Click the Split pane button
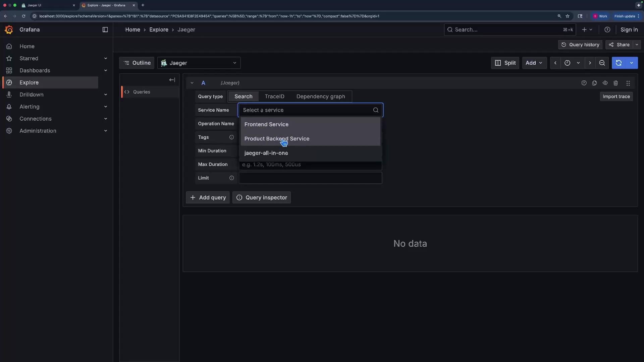 [x=505, y=63]
